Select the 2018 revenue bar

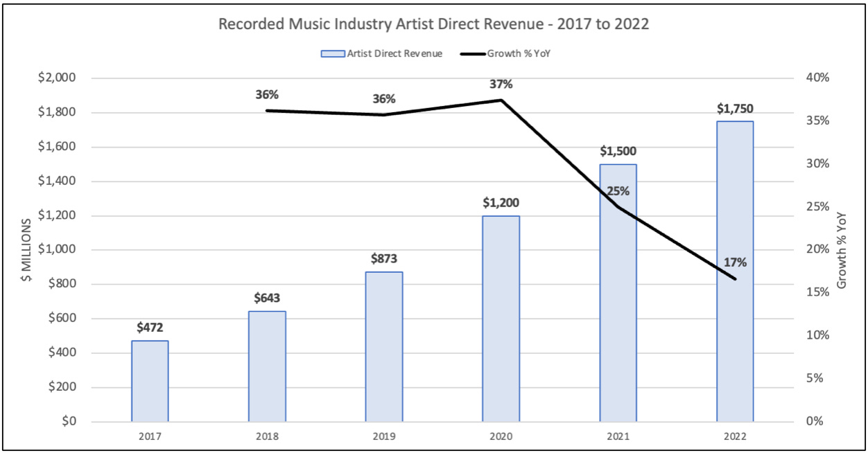coord(266,364)
